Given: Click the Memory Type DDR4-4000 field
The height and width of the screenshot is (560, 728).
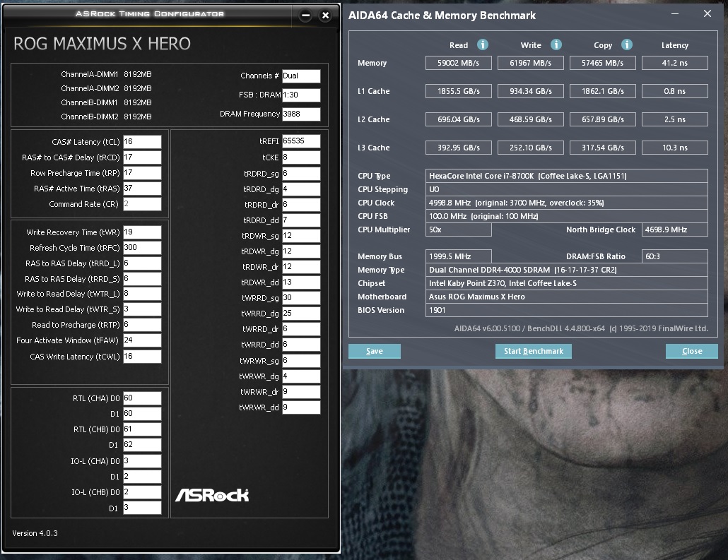Looking at the screenshot, I should 566,270.
